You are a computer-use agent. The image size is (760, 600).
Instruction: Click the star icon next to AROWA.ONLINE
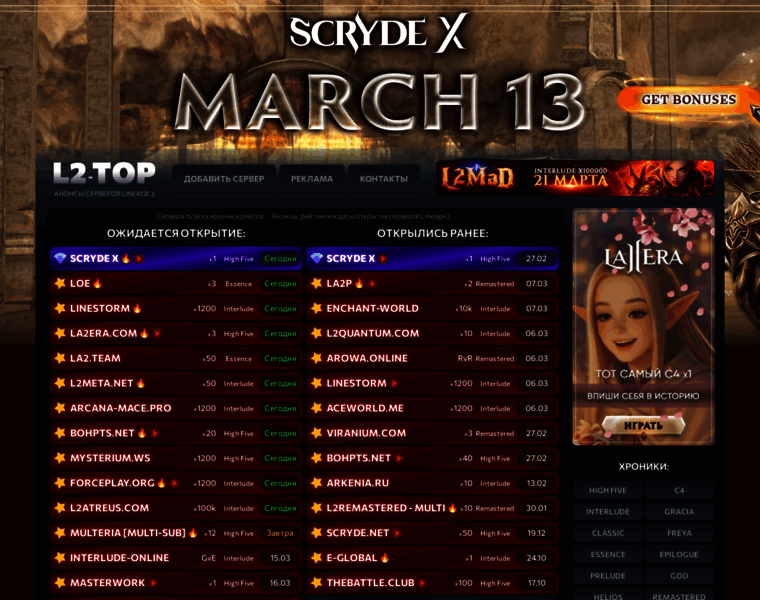tap(317, 358)
